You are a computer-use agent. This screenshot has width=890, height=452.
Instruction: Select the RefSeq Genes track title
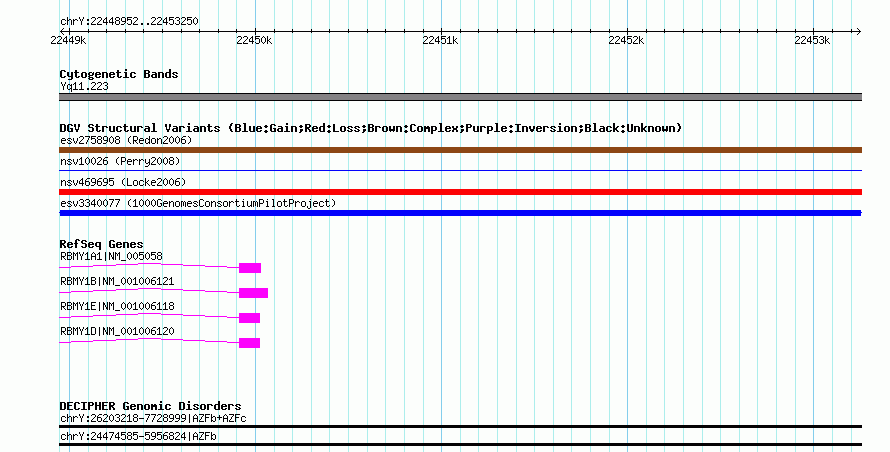coord(102,244)
